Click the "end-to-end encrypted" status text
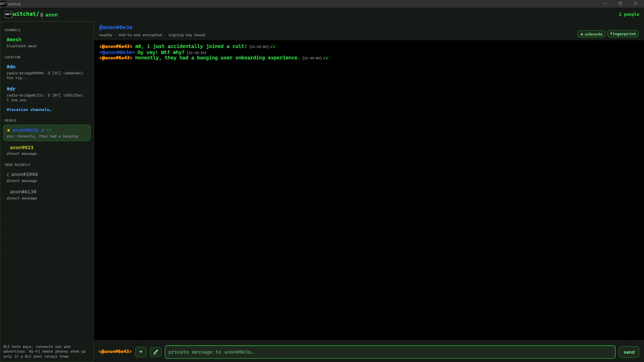 (140, 35)
